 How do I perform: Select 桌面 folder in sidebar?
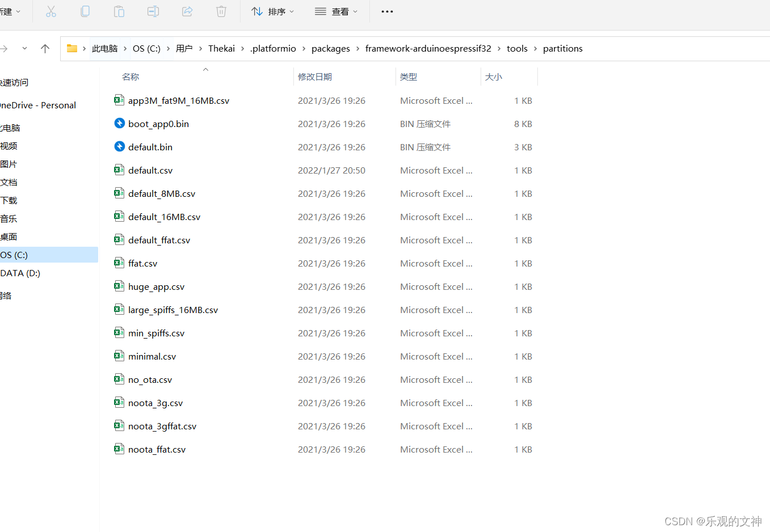[x=9, y=237]
